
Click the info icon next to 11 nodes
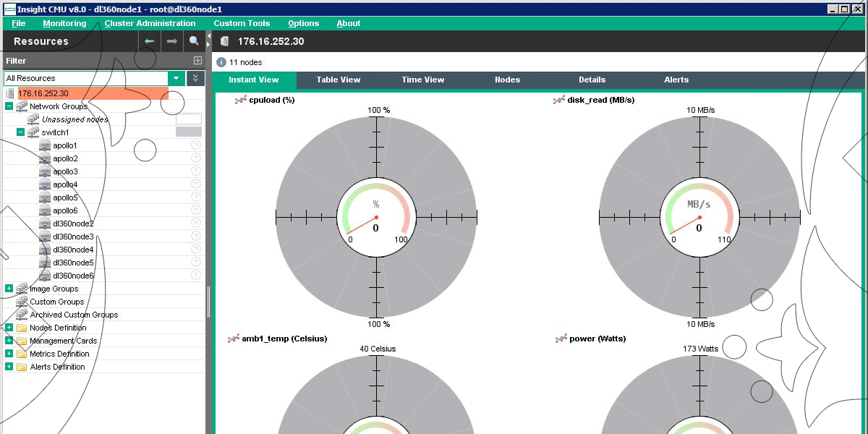221,62
